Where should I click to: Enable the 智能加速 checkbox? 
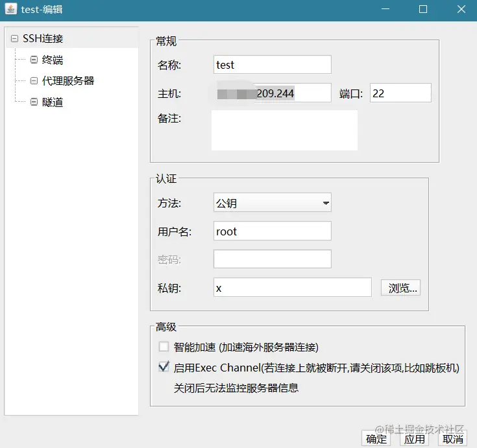click(x=164, y=346)
